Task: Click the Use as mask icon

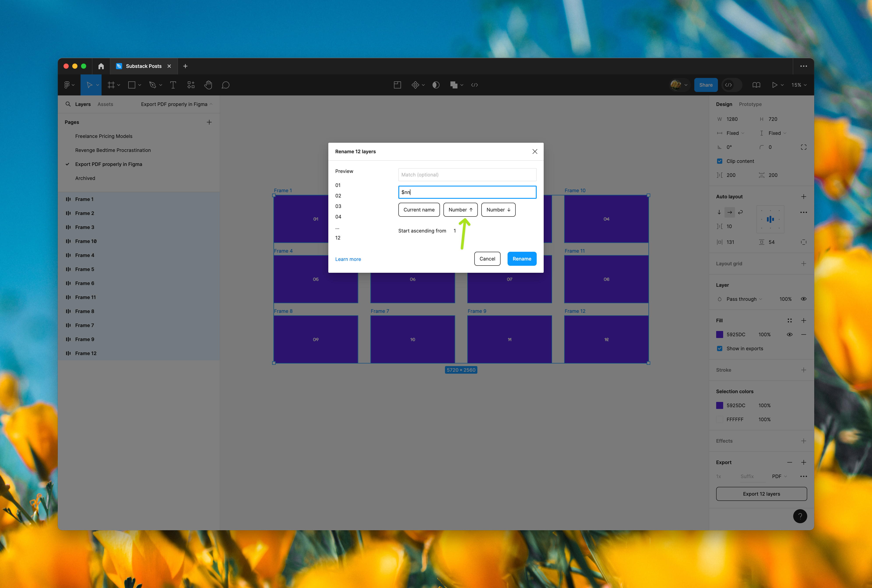Action: click(436, 85)
